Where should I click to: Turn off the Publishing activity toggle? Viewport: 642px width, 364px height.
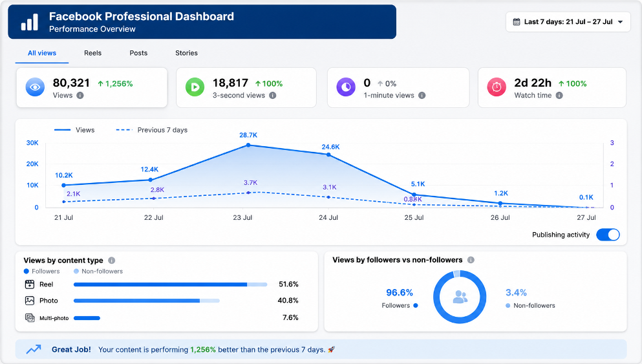click(x=608, y=235)
